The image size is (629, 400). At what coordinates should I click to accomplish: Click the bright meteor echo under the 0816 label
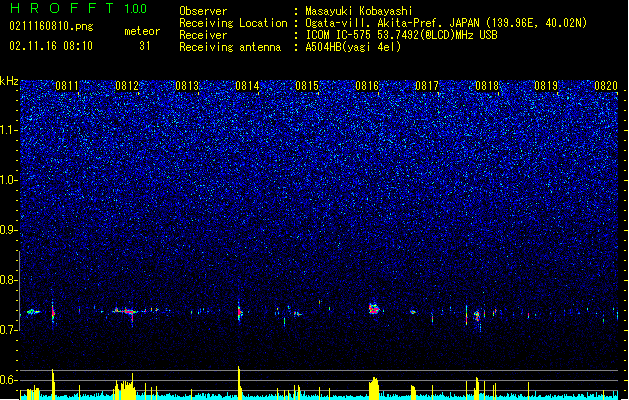tap(374, 309)
